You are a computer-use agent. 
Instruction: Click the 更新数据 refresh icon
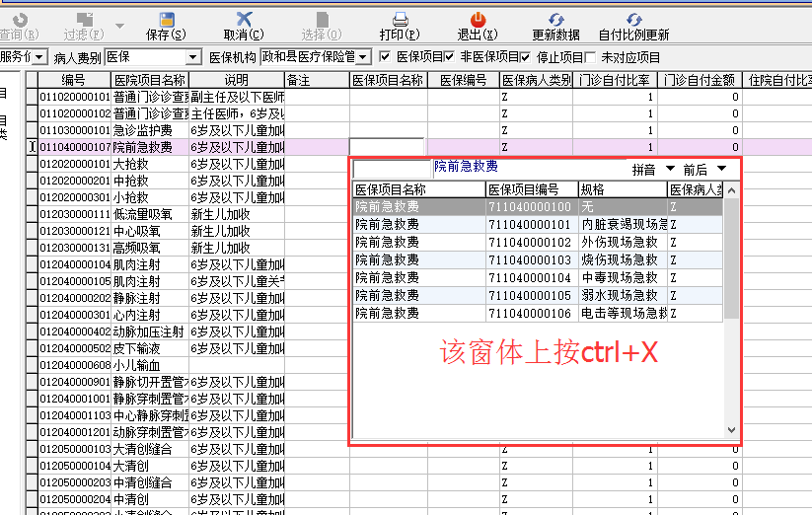pyautogui.click(x=555, y=20)
